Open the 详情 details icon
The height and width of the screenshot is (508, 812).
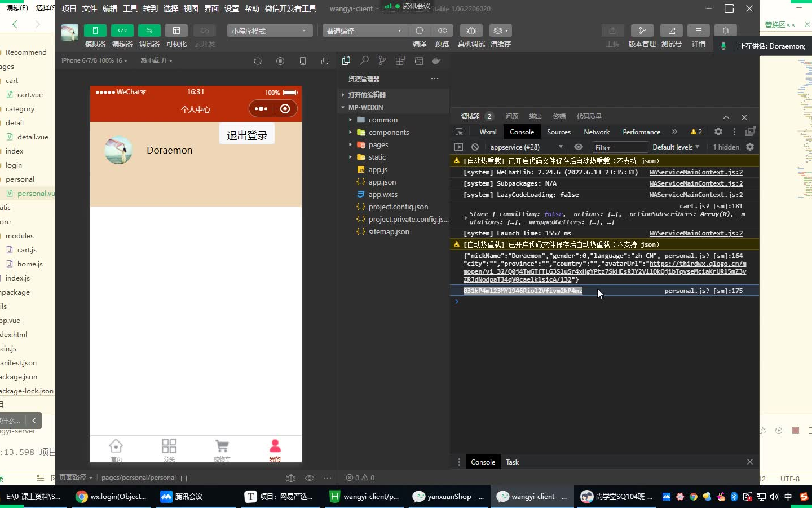click(699, 30)
